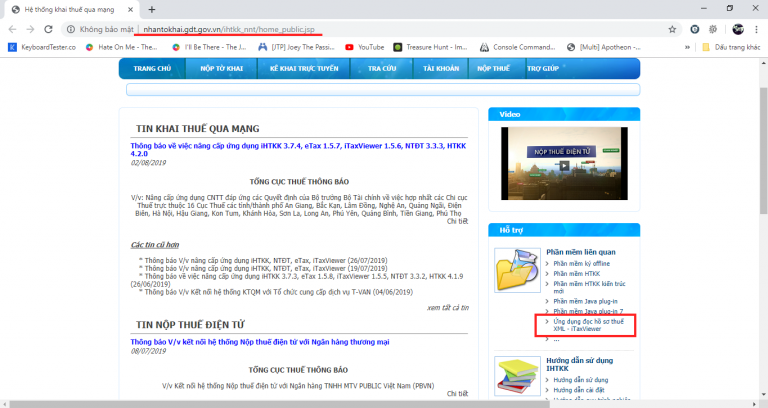Screen dimensions: 768x408
Task: Open YouTube bookmark
Action: coord(365,47)
